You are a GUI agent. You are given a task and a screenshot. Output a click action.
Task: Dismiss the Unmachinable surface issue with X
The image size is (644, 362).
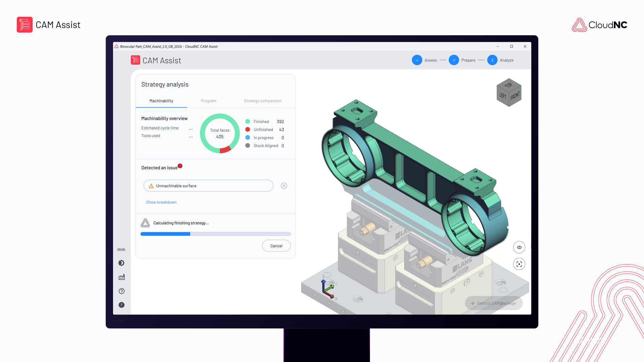pyautogui.click(x=284, y=186)
